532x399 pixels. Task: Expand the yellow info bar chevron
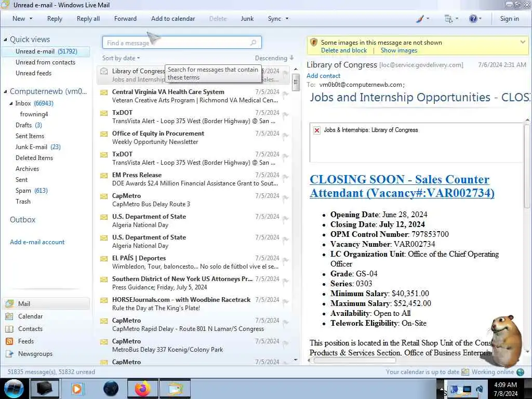523,42
